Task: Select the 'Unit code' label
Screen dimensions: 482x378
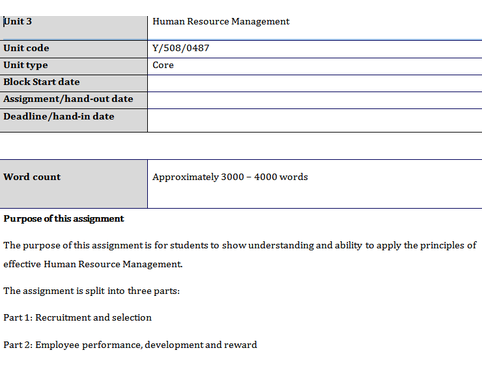Action: [26, 48]
